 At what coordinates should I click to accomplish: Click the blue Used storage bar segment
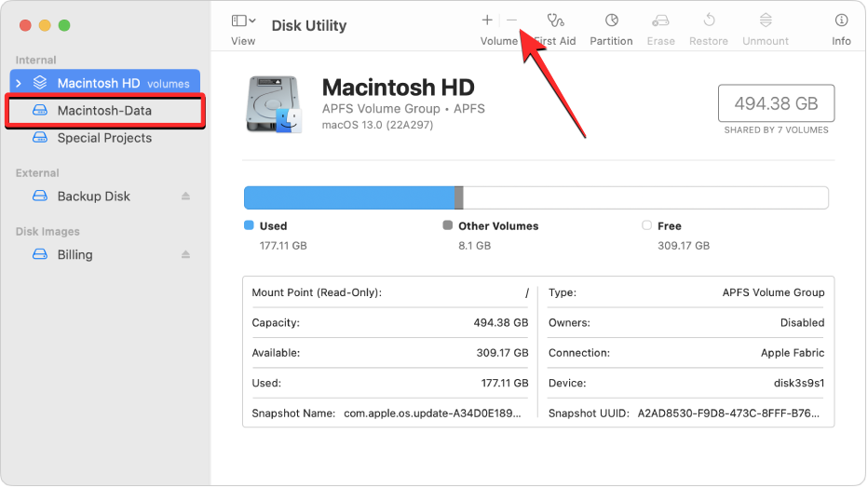click(348, 197)
